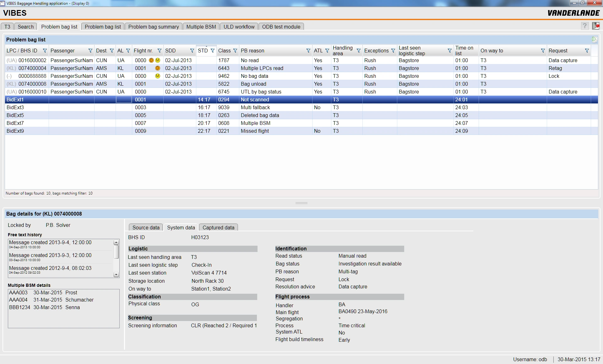Image resolution: width=603 pixels, height=364 pixels.
Task: Select the Problem bag summary menu tab
Action: click(153, 27)
